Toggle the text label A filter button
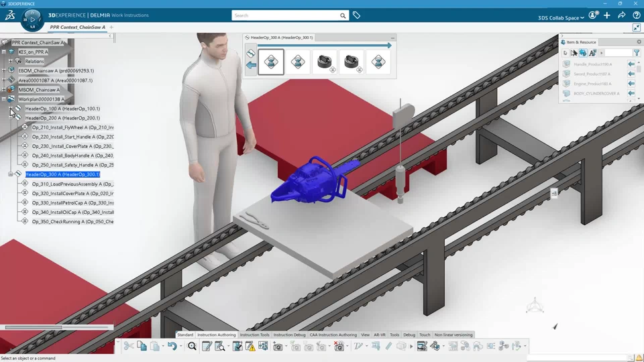This screenshot has height=362, width=644. tap(592, 53)
